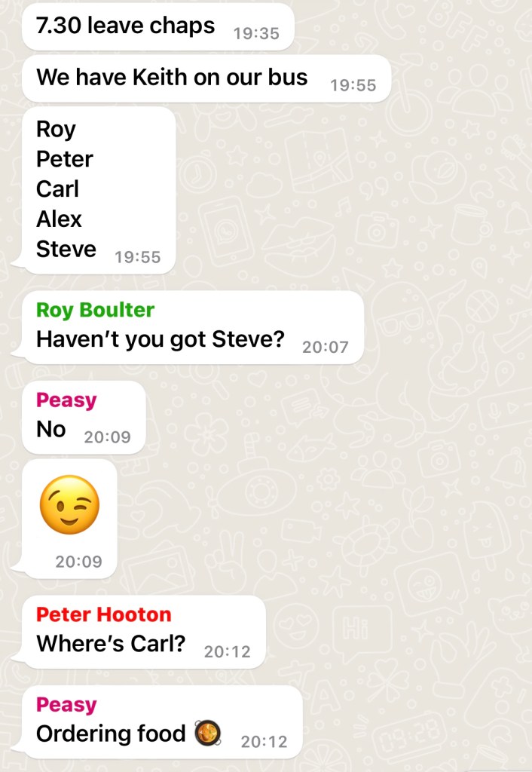Screen dimensions: 532x772
Task: Open Peter Hooton's sender name
Action: [x=103, y=614]
